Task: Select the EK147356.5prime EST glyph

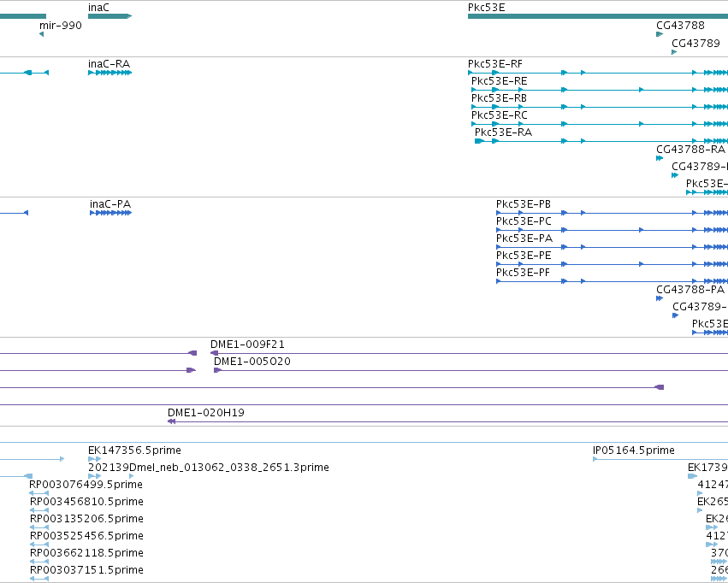Action: pos(94,459)
